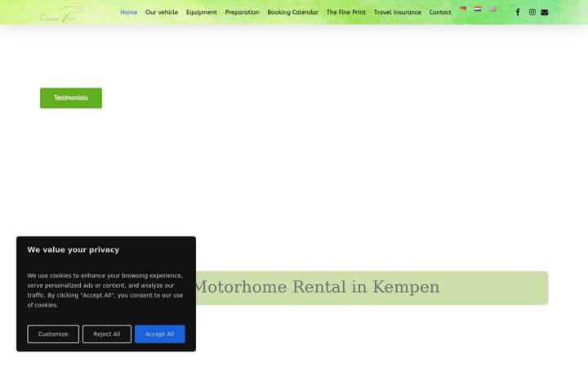Open the Booking Calendar page
Image resolution: width=588 pixels, height=368 pixels.
click(292, 12)
